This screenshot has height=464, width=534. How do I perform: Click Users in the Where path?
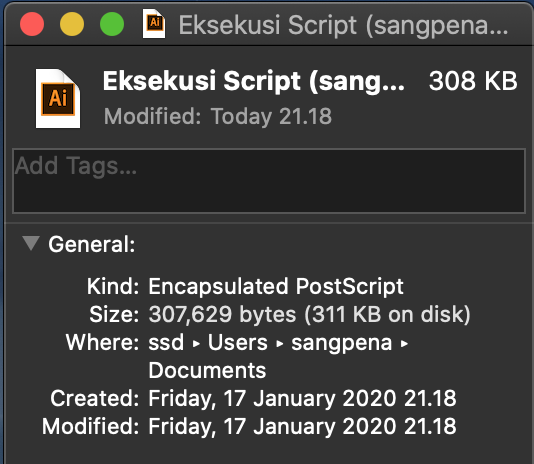(x=238, y=342)
